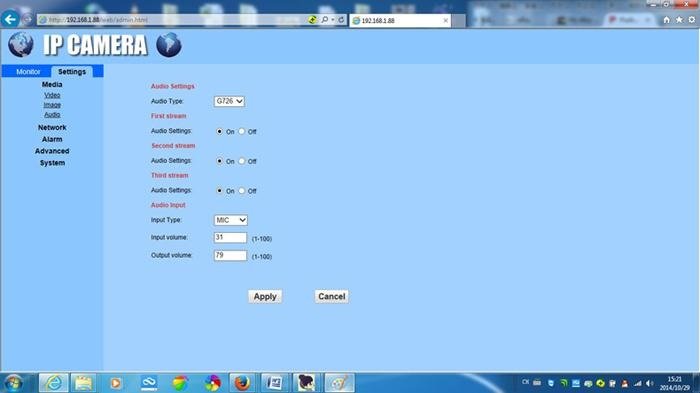Open File Explorer folder in taskbar

click(83, 383)
